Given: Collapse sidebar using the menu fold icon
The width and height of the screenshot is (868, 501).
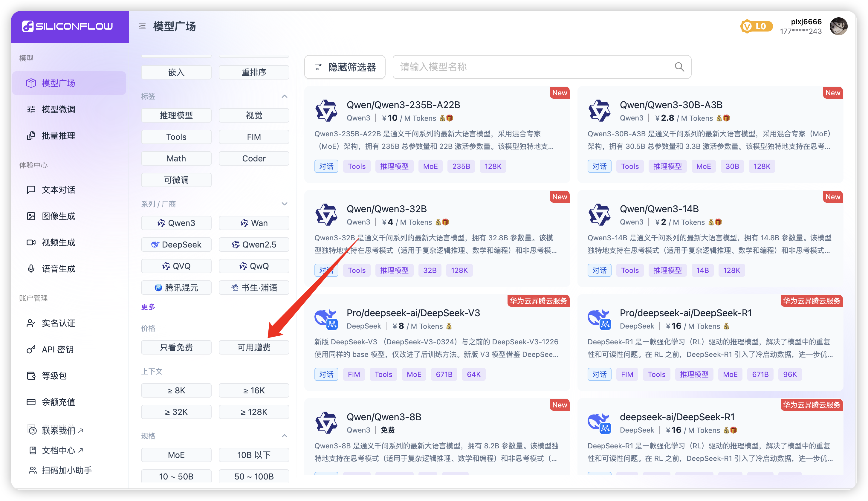Looking at the screenshot, I should [142, 27].
